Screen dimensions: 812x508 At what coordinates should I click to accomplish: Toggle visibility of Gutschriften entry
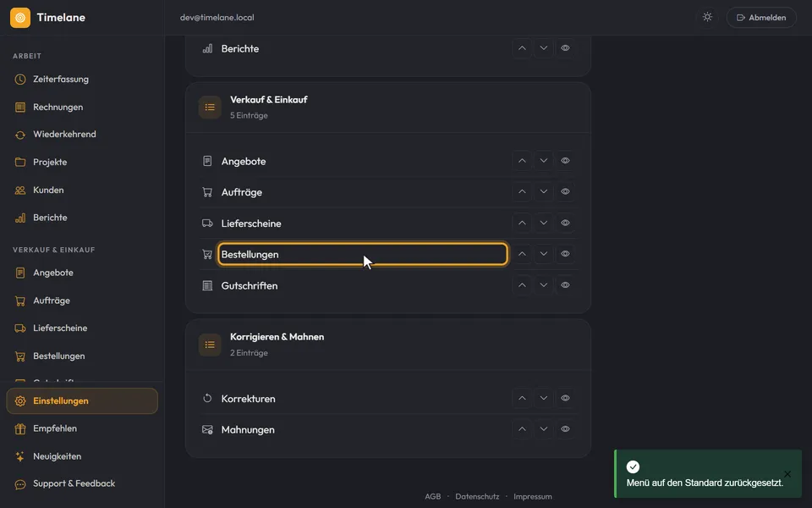(x=565, y=285)
